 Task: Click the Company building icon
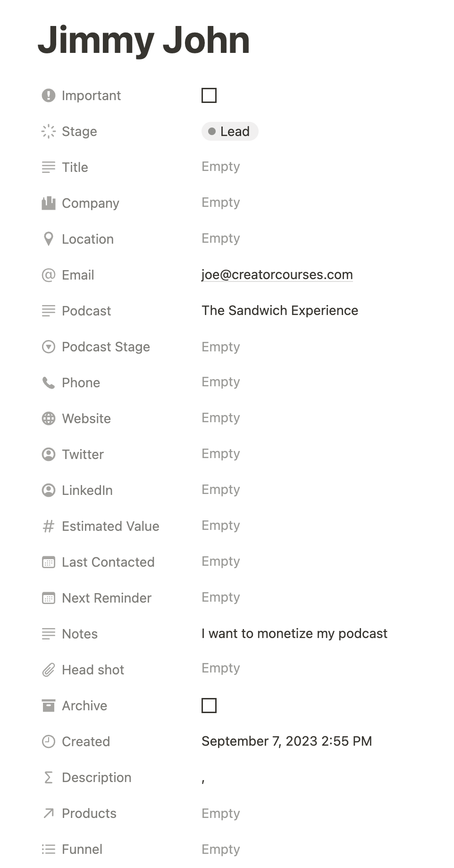tap(49, 203)
